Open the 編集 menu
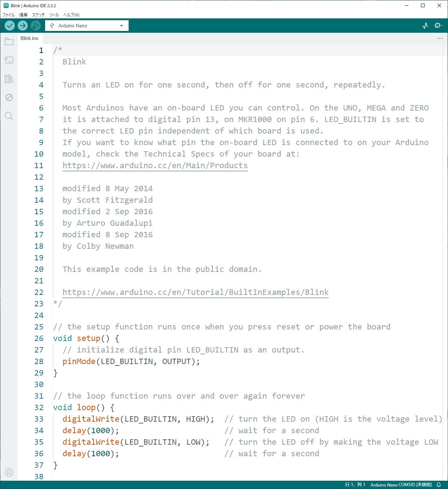448x489 pixels. click(23, 15)
